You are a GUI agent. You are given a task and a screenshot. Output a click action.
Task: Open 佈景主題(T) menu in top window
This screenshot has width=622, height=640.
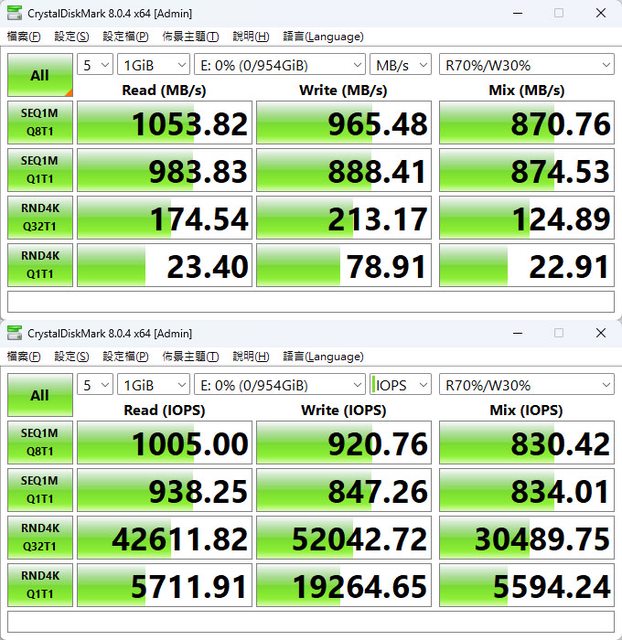(190, 36)
